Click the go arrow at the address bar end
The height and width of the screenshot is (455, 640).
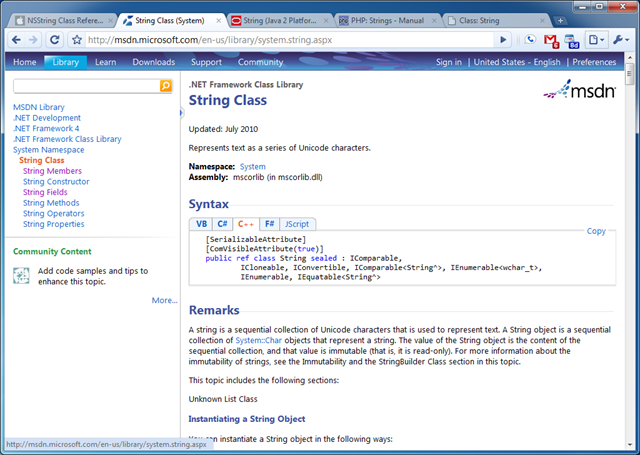pos(503,40)
